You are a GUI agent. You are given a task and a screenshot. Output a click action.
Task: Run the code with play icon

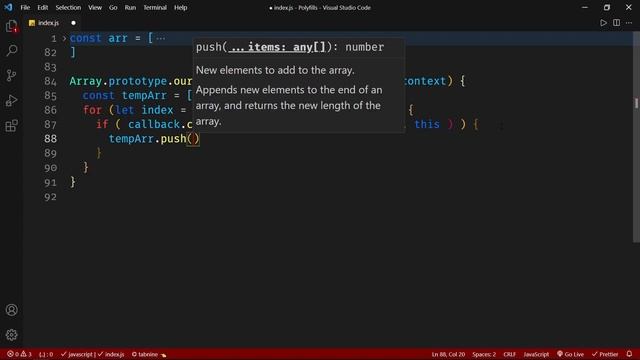click(x=603, y=23)
